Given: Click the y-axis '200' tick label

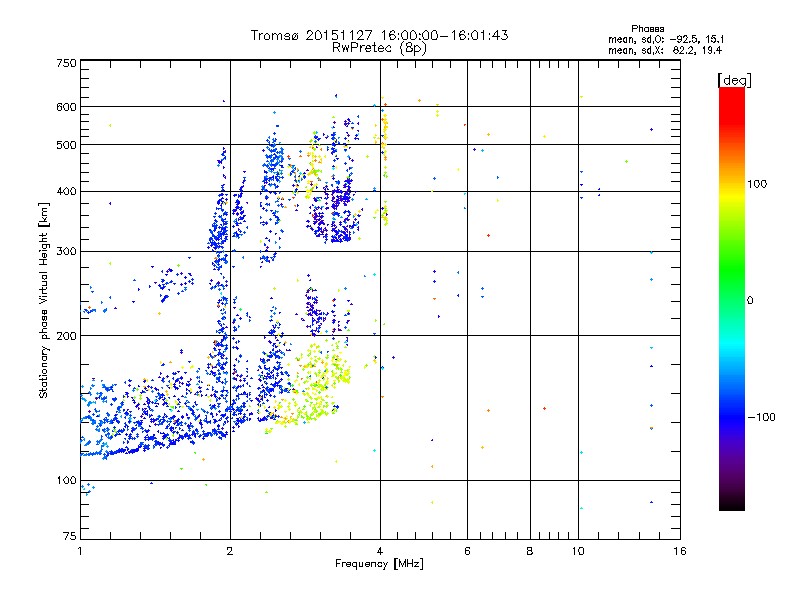Looking at the screenshot, I should tap(67, 336).
